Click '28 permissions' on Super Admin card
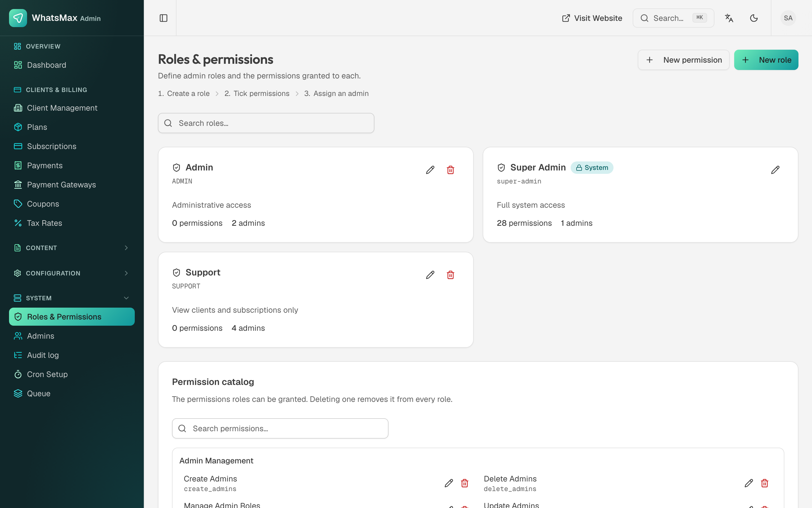 pos(524,223)
